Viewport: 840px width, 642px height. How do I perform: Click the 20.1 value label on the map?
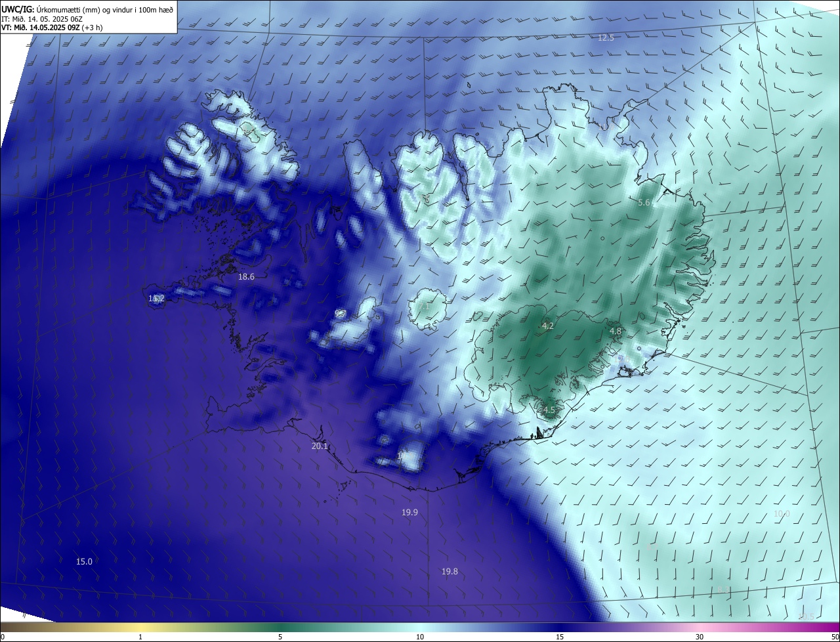(320, 446)
